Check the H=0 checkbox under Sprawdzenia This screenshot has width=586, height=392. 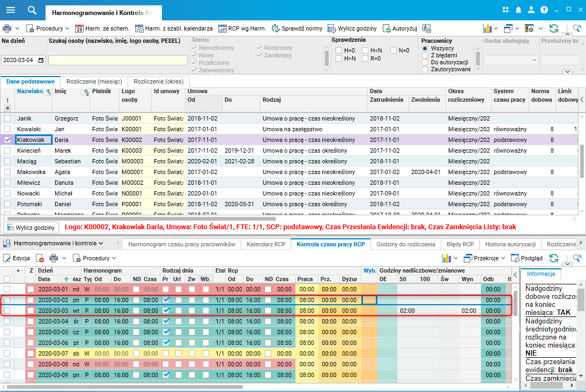[339, 50]
